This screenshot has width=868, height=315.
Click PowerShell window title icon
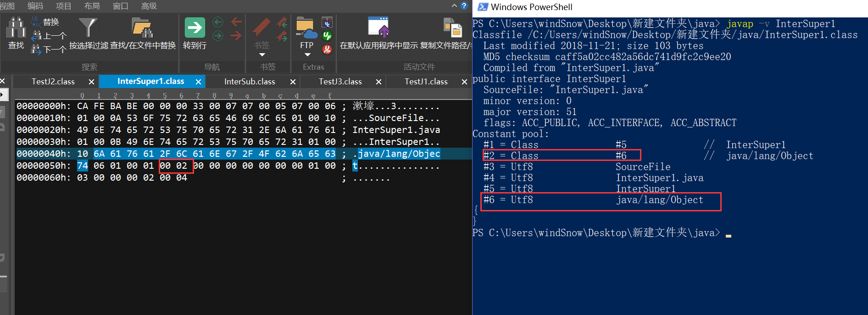(482, 7)
